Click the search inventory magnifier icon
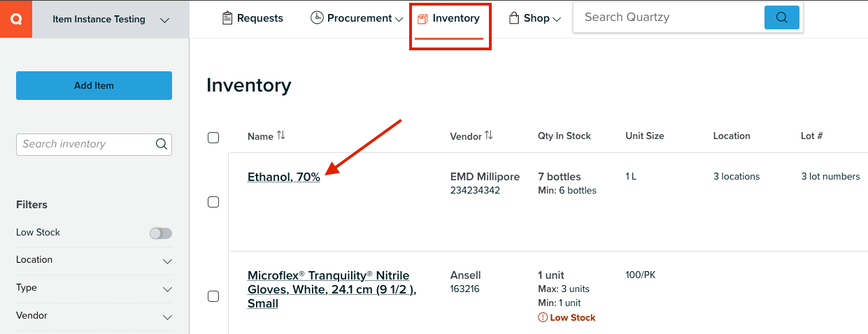This screenshot has height=334, width=868. pos(161,144)
